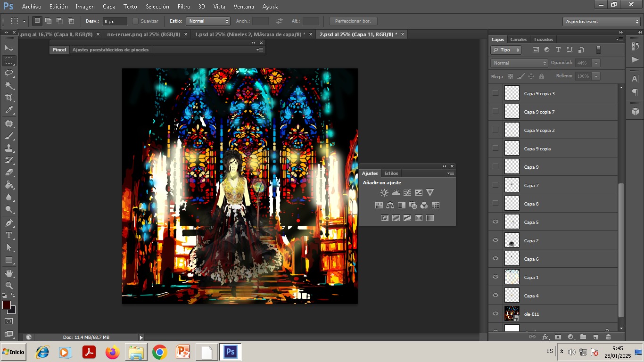Viewport: 644px width, 362px height.
Task: Switch to the Canales tab
Action: click(x=519, y=39)
